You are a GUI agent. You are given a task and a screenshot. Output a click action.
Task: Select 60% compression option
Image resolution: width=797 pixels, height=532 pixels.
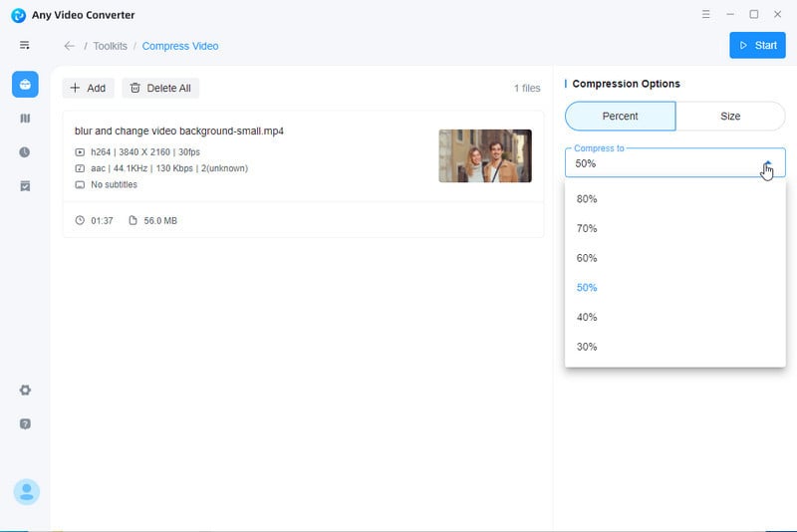(x=675, y=258)
